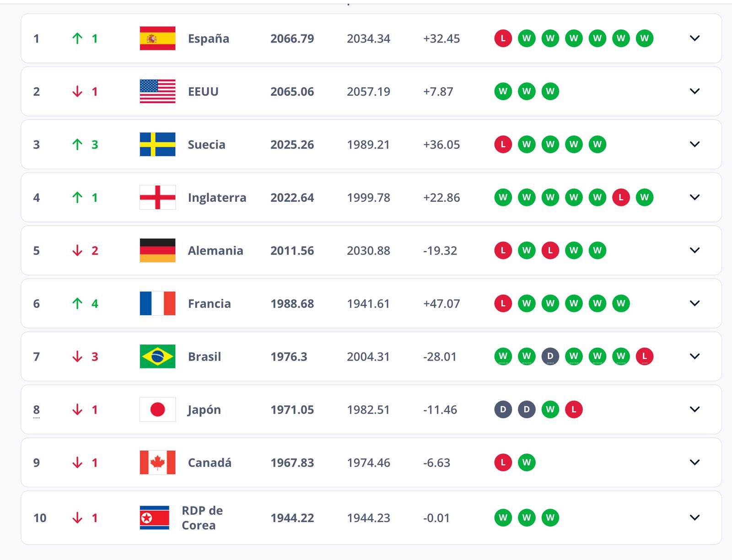This screenshot has width=732, height=560.
Task: Open the Alemania row dropdown arrow
Action: (x=694, y=250)
